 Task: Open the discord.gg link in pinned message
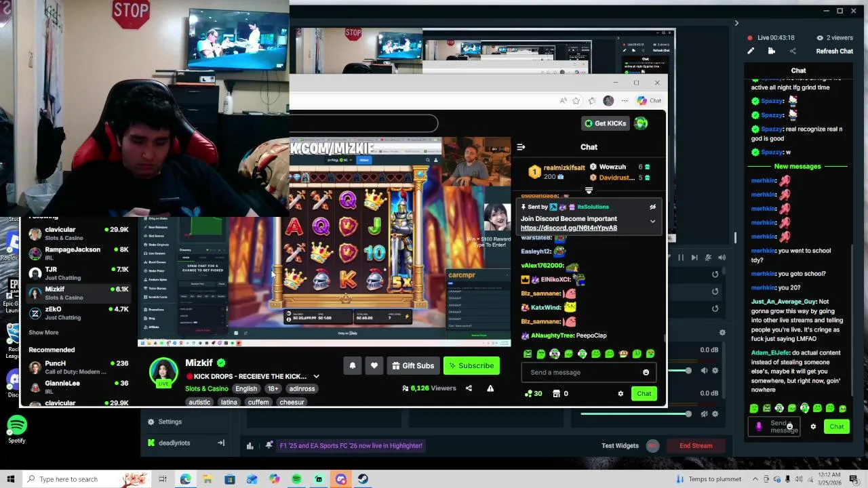pyautogui.click(x=569, y=228)
